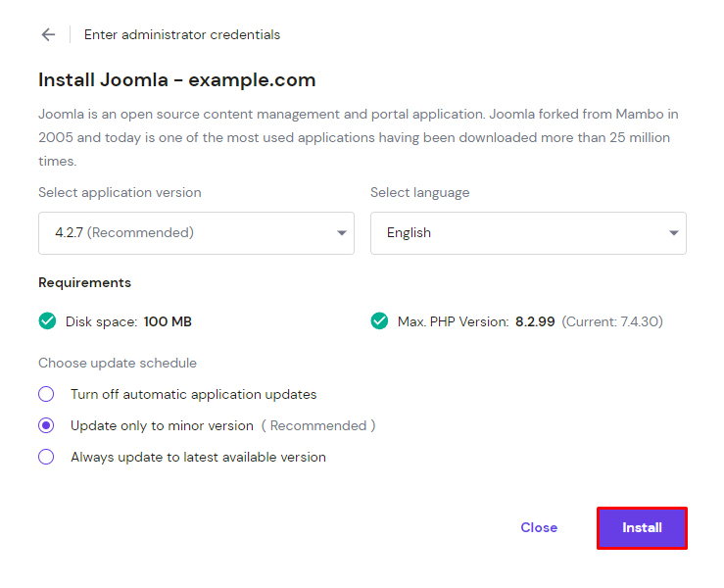Screen dimensions: 724x588
Task: Click the green checkmark beside Disk space
Action: point(47,320)
